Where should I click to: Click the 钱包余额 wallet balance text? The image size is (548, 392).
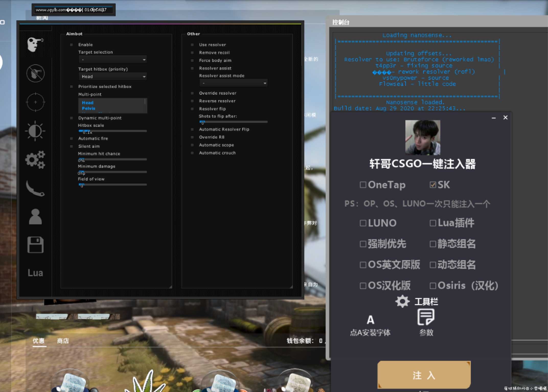[x=304, y=341]
